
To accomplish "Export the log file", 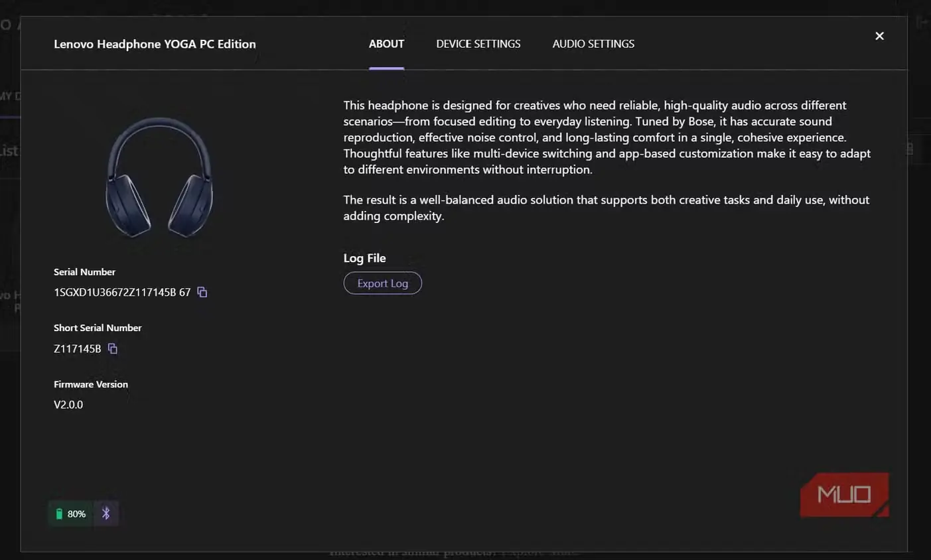I will pyautogui.click(x=383, y=283).
